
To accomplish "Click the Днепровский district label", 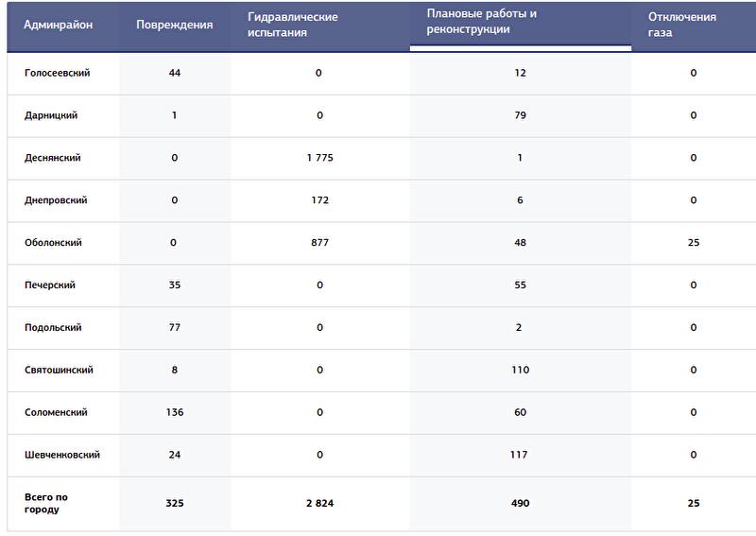I will coord(56,200).
